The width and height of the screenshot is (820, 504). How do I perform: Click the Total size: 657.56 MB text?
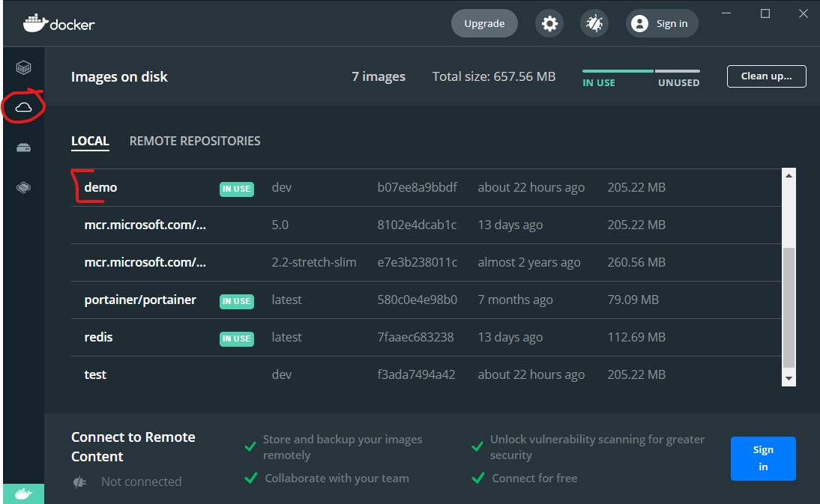point(494,77)
